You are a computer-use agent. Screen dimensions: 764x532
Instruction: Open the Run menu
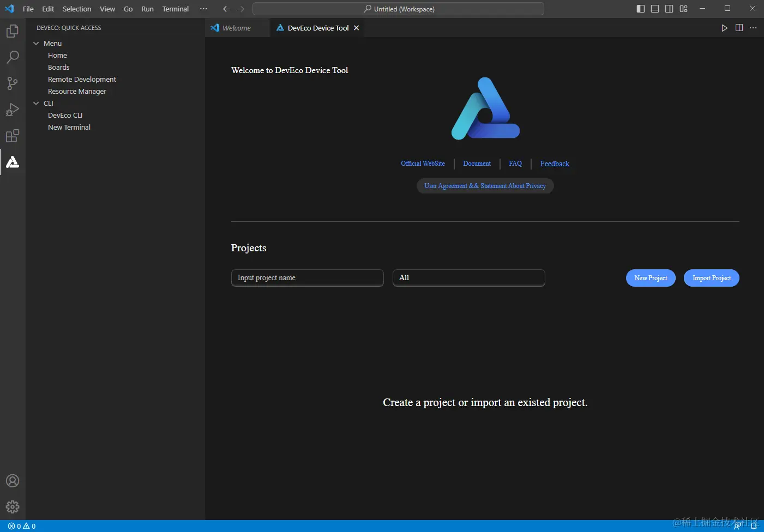(147, 9)
